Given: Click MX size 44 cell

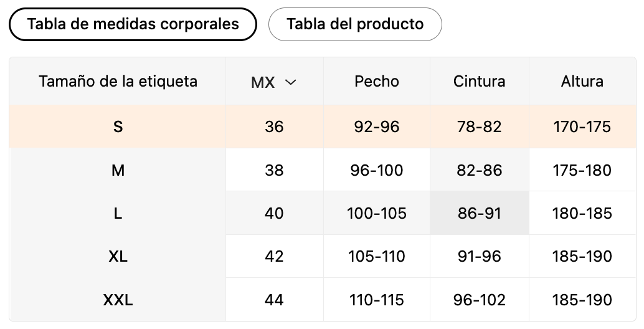Looking at the screenshot, I should click(x=274, y=300).
